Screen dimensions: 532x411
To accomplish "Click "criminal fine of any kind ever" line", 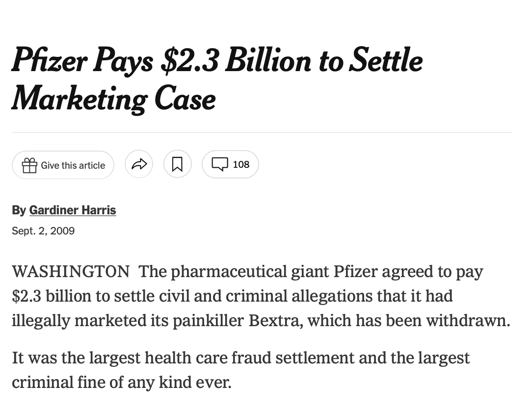I will pyautogui.click(x=121, y=382).
